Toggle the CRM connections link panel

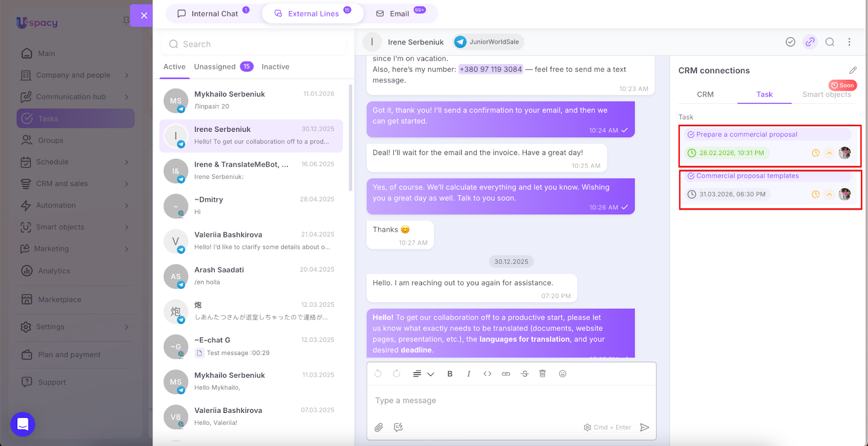point(810,42)
